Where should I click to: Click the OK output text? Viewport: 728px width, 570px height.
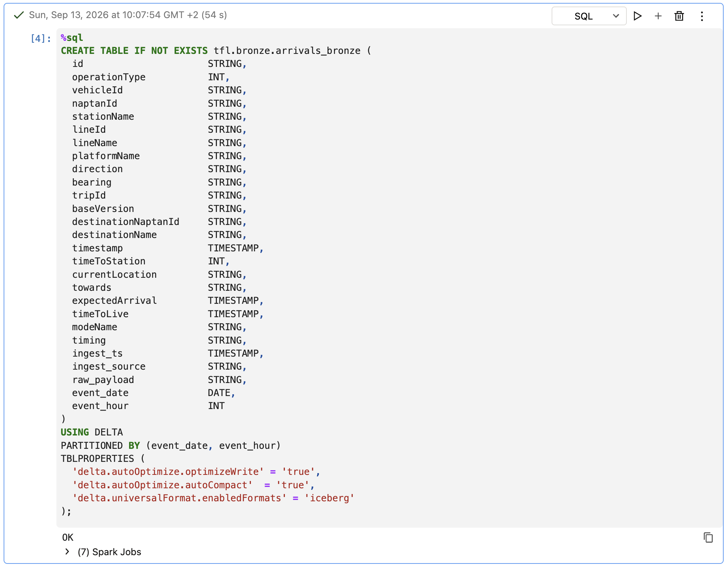coord(68,537)
